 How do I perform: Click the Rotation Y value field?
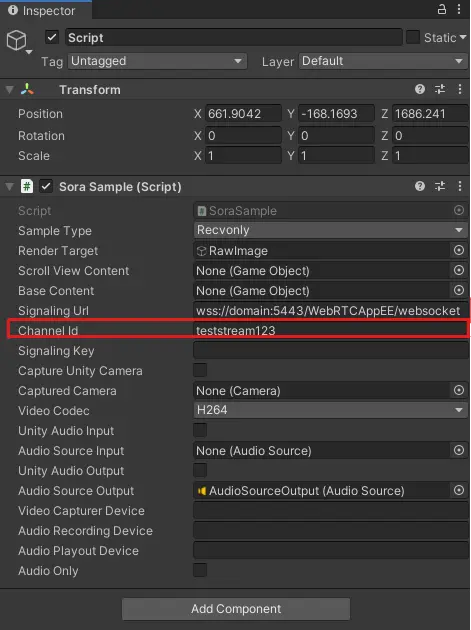(337, 136)
